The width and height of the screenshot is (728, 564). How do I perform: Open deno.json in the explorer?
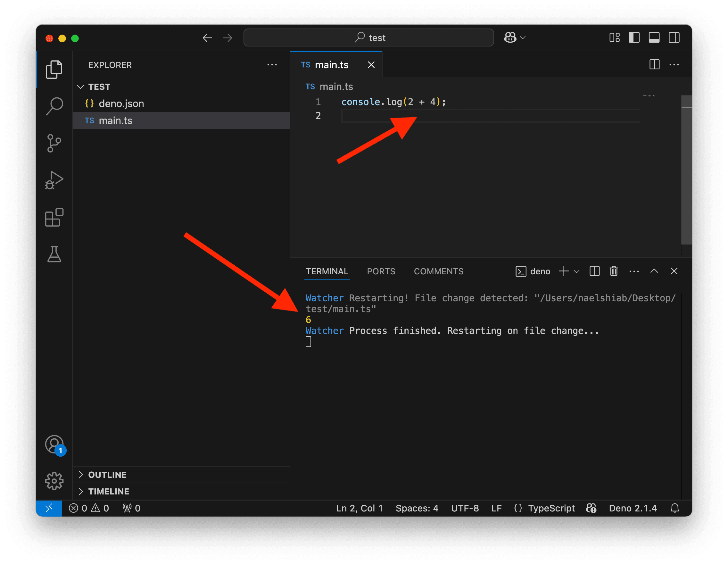click(x=181, y=104)
